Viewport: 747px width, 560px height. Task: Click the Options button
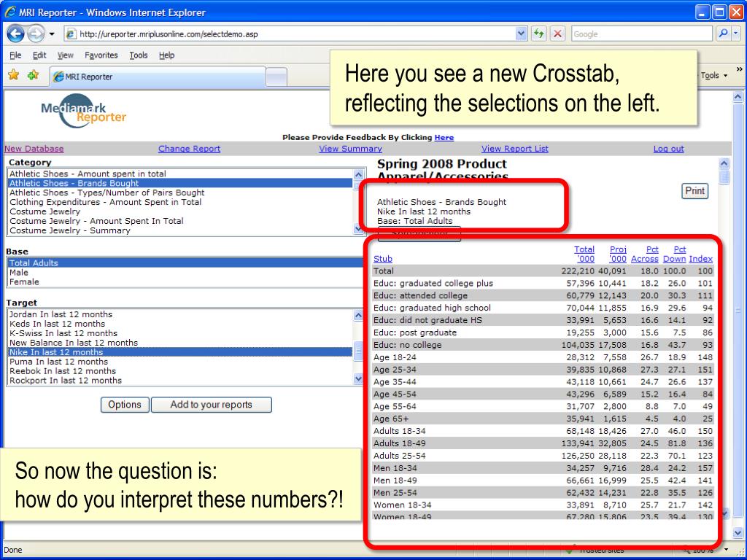[124, 405]
